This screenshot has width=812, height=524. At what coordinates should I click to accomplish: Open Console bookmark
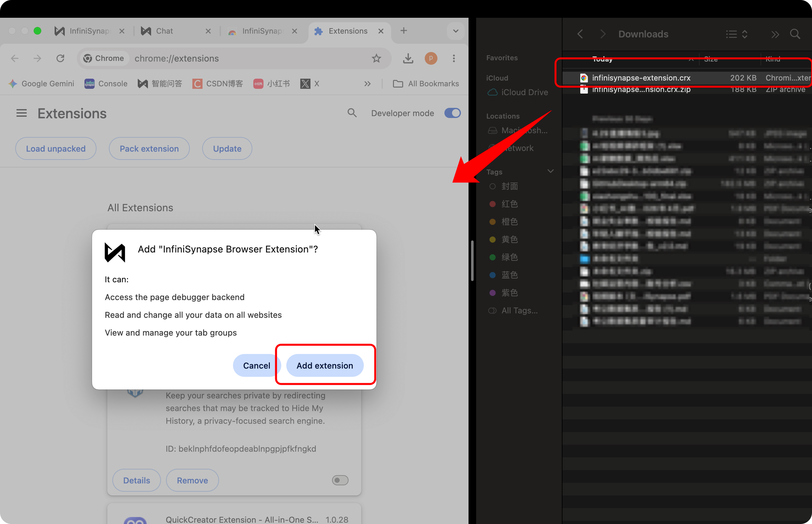[106, 84]
